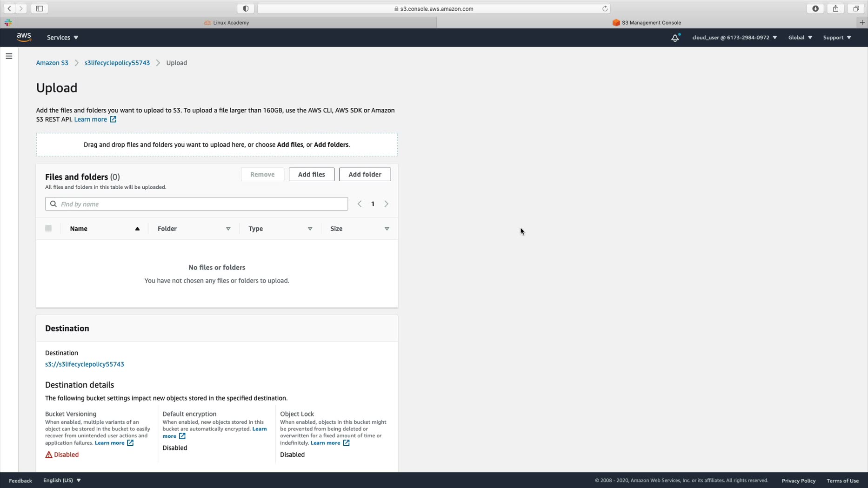Focus the Find by name search field
This screenshot has width=868, height=488.
(x=196, y=204)
